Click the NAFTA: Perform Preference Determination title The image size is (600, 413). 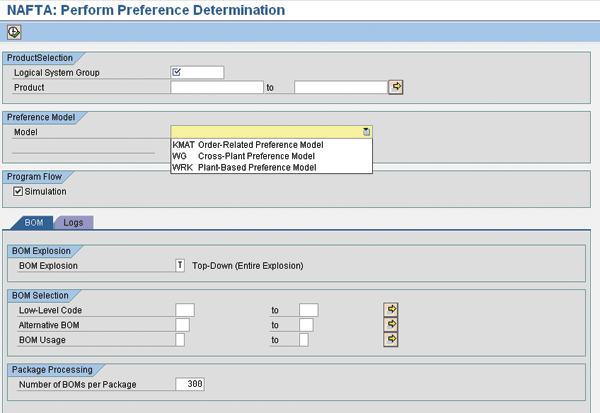pos(146,10)
